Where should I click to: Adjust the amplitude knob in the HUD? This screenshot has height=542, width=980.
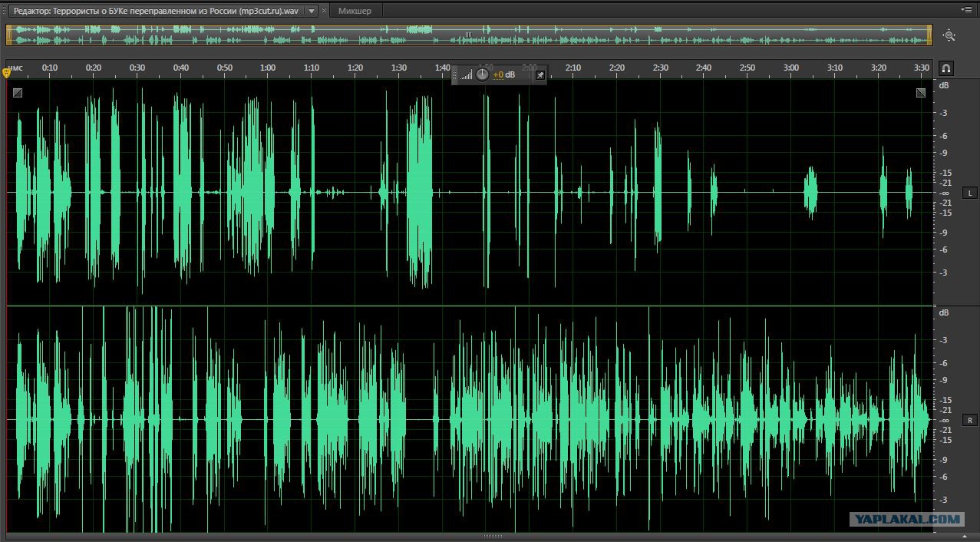tap(482, 74)
